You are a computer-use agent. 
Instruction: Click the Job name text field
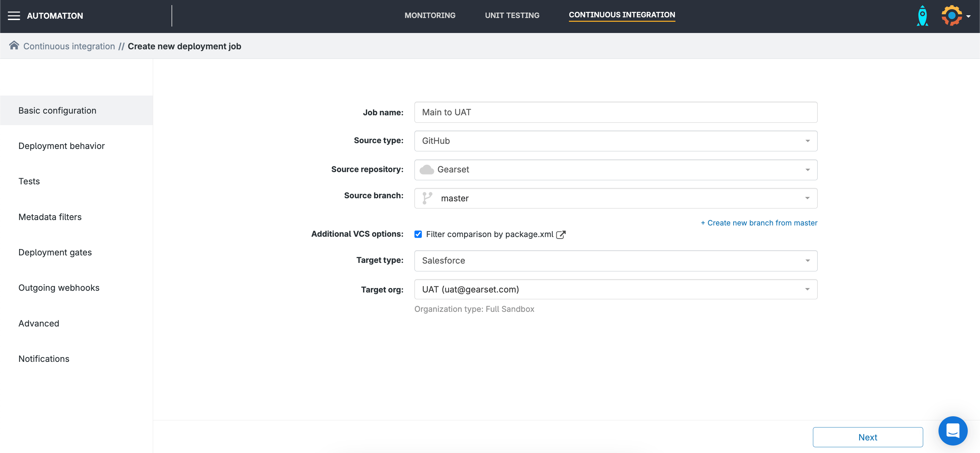(x=615, y=112)
